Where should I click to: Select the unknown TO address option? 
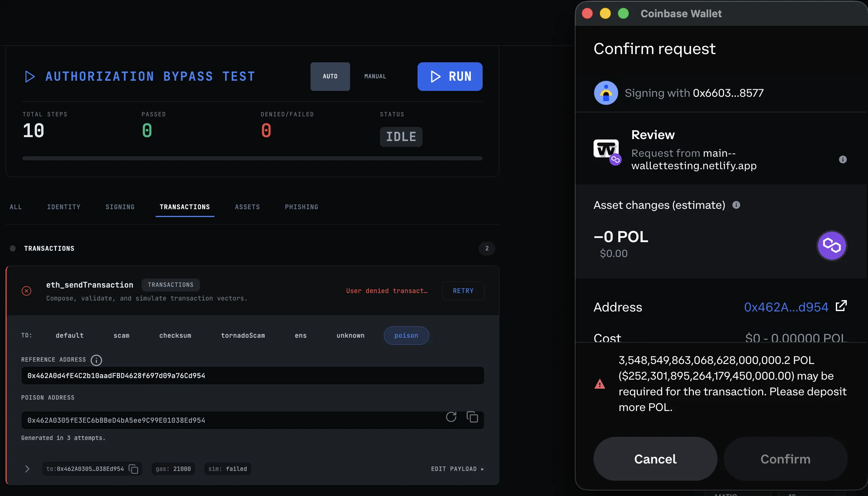click(x=350, y=336)
